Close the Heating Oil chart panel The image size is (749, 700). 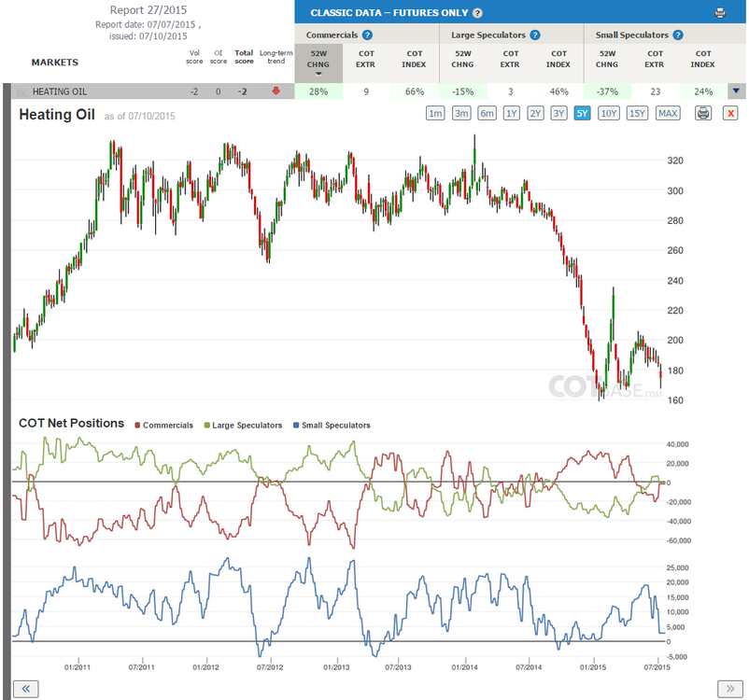point(730,113)
